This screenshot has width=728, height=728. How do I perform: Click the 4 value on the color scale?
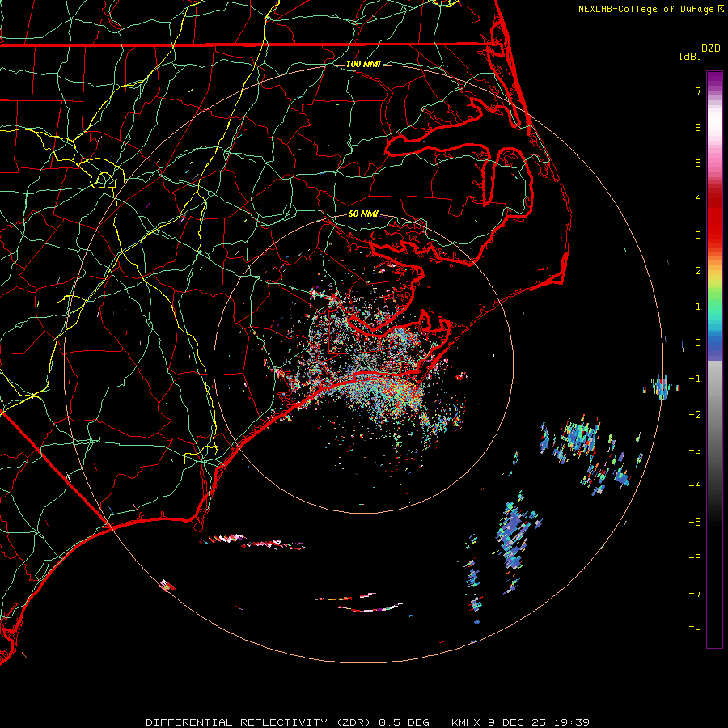[x=698, y=199]
